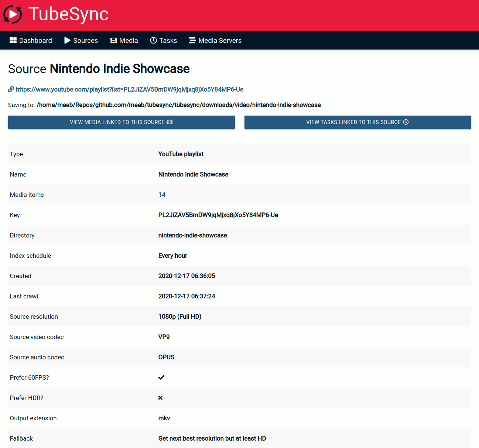Screen dimensions: 479x448
Task: Click View Tasks Linked To This Source
Action: click(358, 122)
